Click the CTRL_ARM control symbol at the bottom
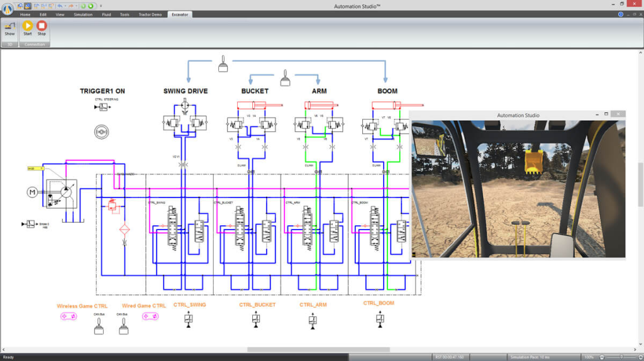The image size is (644, 361). [313, 321]
